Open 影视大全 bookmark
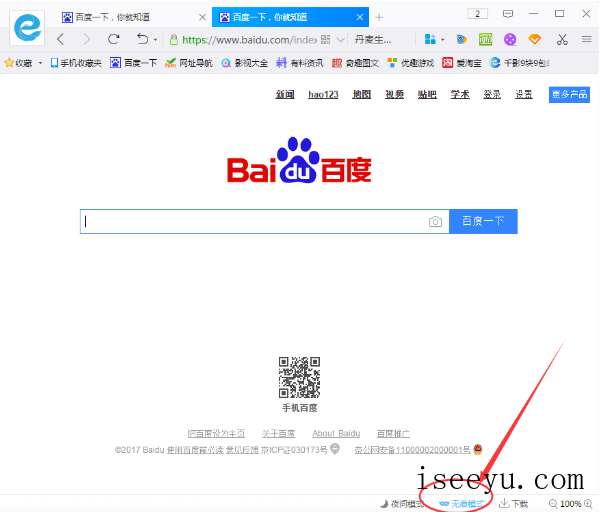This screenshot has height=512, width=602. tap(245, 63)
